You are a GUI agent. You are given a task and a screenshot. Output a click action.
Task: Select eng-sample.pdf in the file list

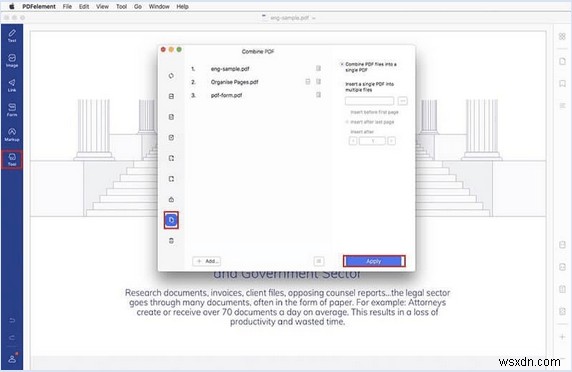230,69
